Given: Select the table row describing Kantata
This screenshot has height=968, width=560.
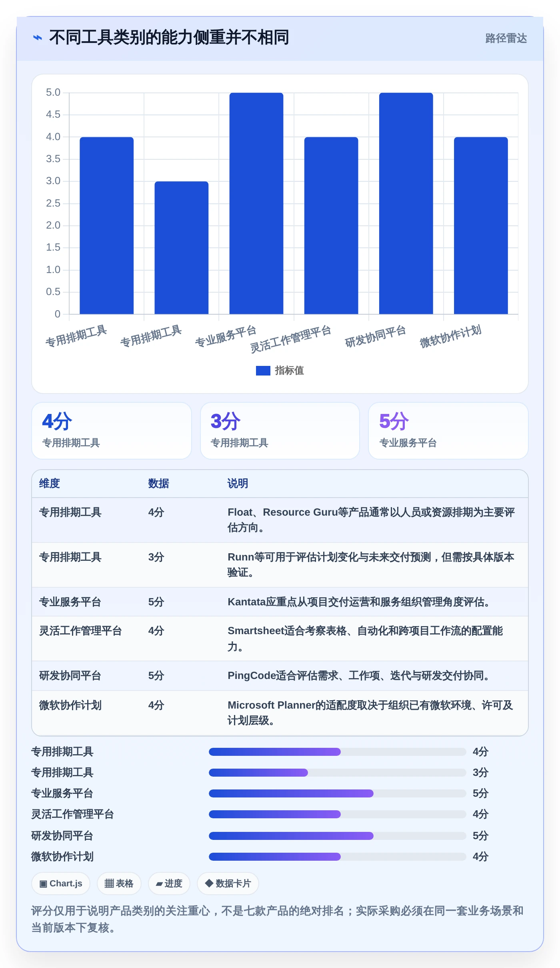Looking at the screenshot, I should [x=280, y=602].
